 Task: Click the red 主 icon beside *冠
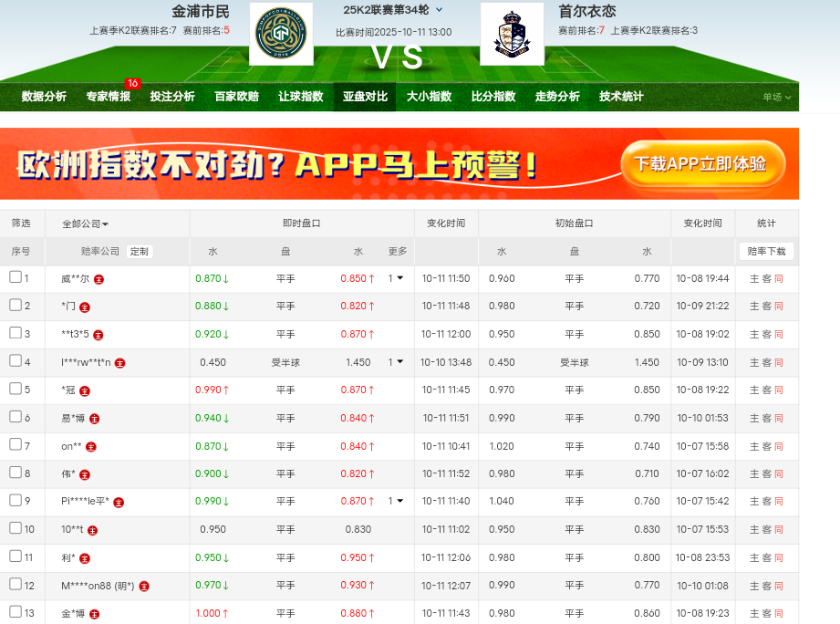click(85, 390)
